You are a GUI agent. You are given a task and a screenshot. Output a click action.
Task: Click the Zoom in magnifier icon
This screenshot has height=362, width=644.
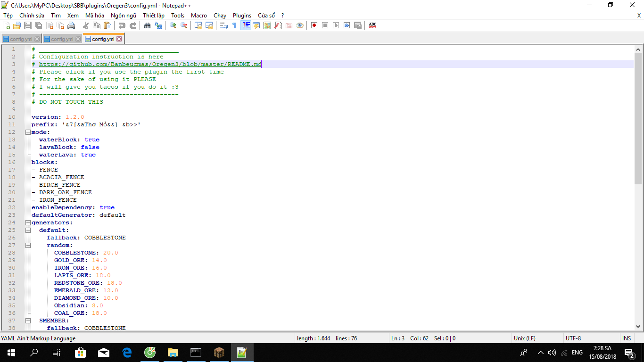[173, 25]
